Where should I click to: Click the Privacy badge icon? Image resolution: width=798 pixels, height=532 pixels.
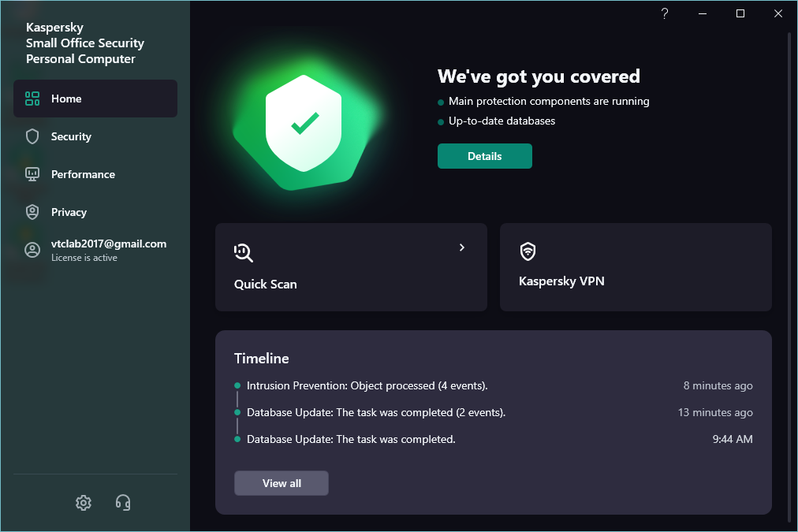tap(32, 212)
